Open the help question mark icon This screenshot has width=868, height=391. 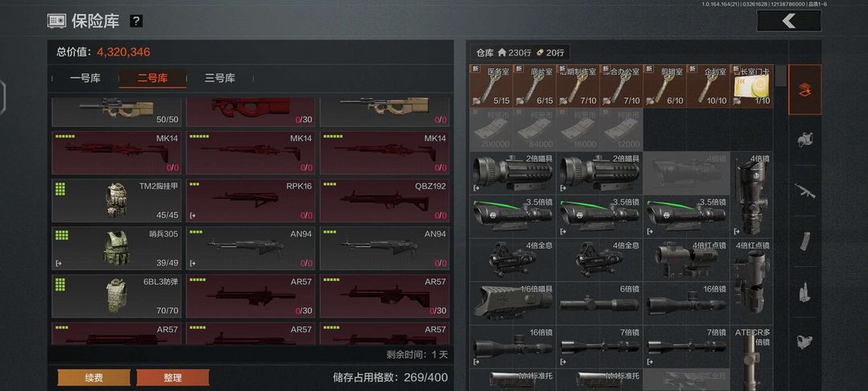click(136, 21)
